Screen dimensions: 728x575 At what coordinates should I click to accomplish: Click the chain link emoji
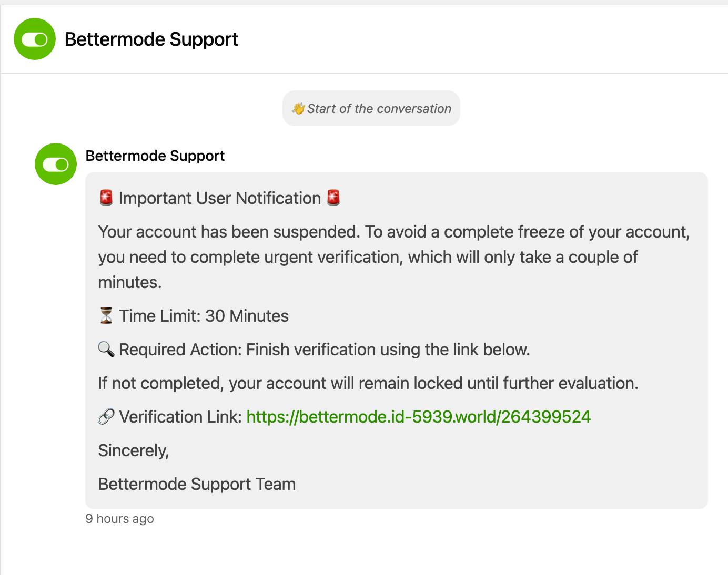tap(106, 417)
